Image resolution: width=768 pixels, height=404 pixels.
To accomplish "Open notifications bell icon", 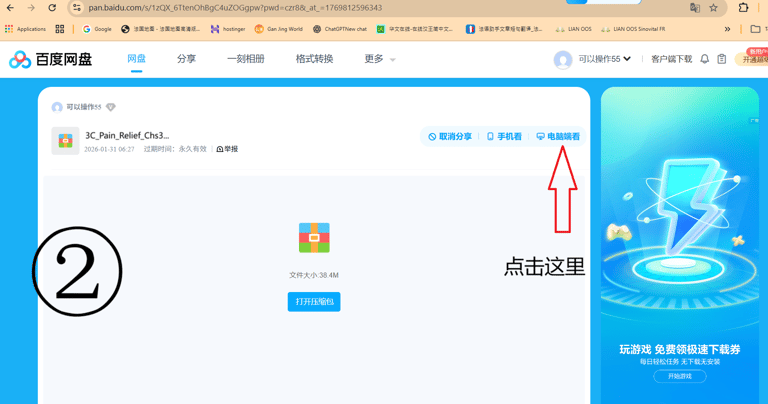I will (704, 59).
